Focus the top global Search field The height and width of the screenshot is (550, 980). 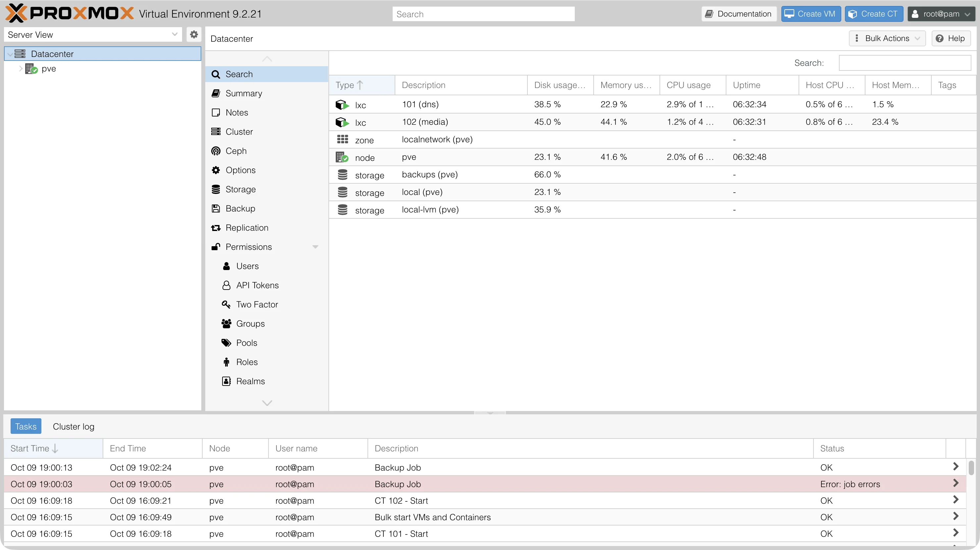point(483,14)
